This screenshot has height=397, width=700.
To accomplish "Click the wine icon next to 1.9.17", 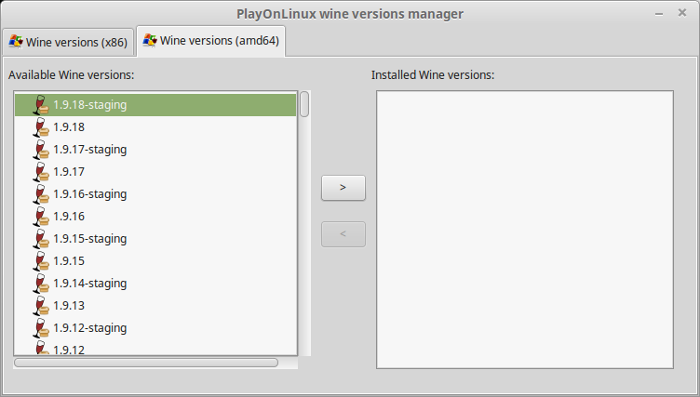I will pyautogui.click(x=41, y=171).
